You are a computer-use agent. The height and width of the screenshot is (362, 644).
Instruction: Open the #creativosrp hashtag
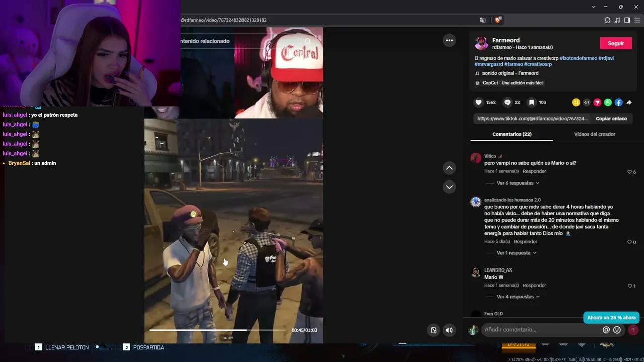538,64
